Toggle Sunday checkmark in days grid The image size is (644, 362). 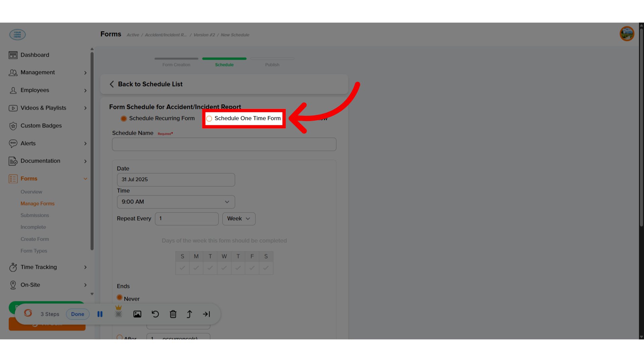point(182,268)
